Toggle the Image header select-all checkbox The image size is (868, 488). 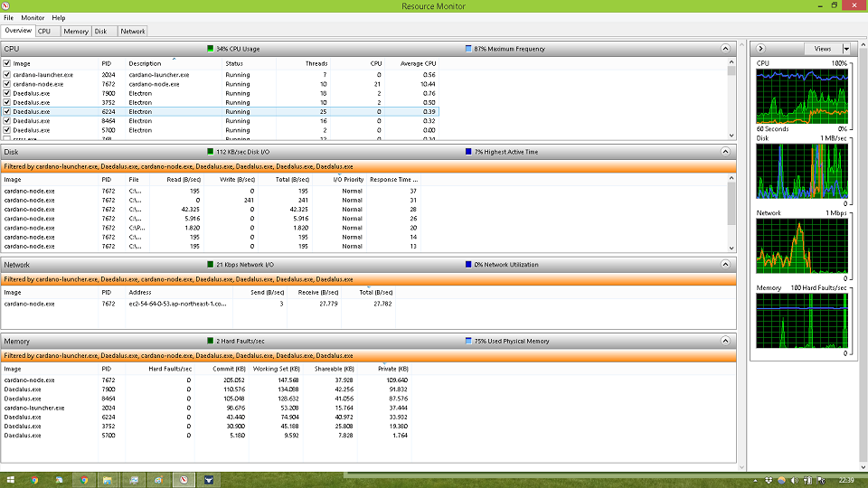tap(7, 63)
